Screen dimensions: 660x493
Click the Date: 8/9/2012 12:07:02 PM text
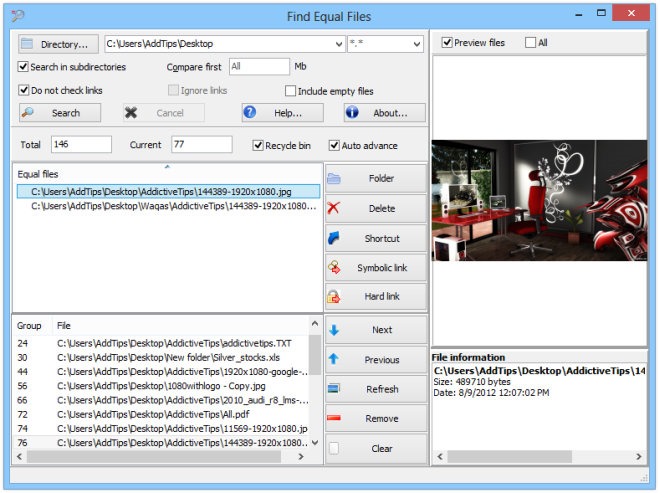tap(491, 393)
